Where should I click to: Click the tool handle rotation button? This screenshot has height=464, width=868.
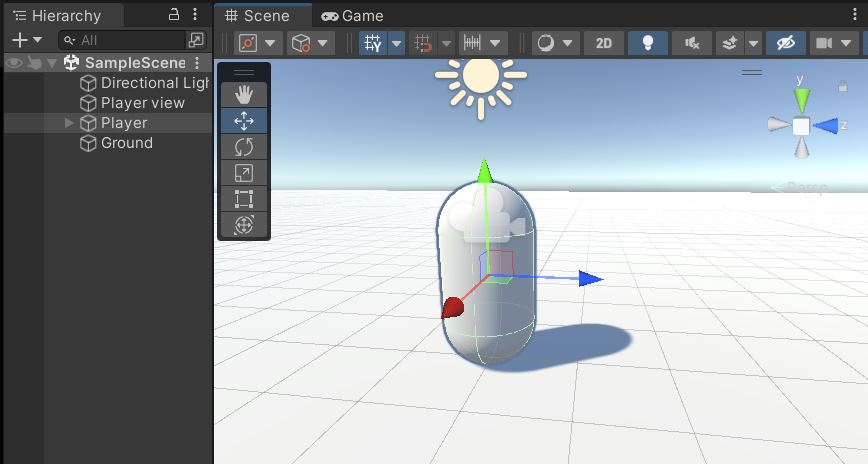point(301,43)
